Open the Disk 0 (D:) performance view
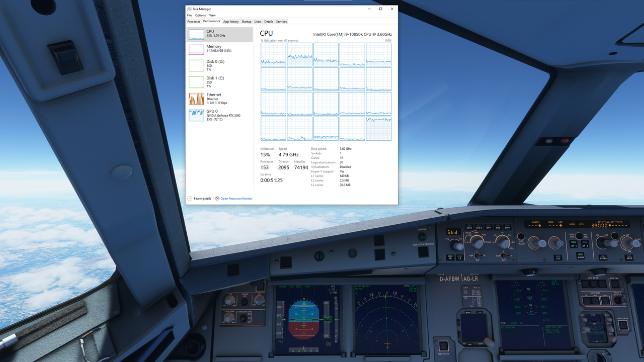Screen dimensions: 644x362 coord(220,65)
